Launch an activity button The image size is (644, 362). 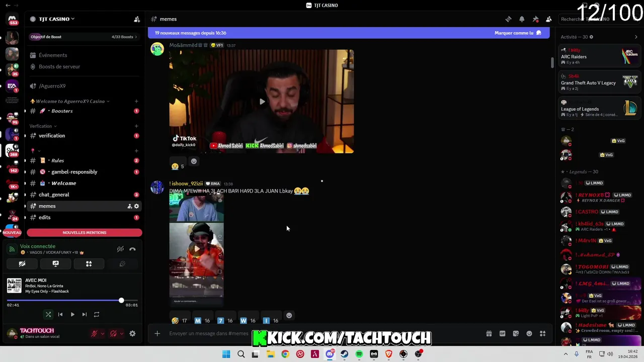click(89, 263)
